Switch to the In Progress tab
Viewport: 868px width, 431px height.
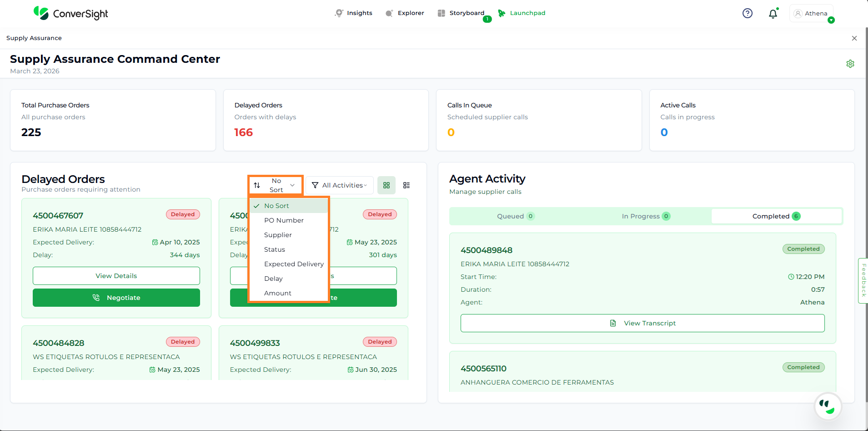(x=645, y=216)
